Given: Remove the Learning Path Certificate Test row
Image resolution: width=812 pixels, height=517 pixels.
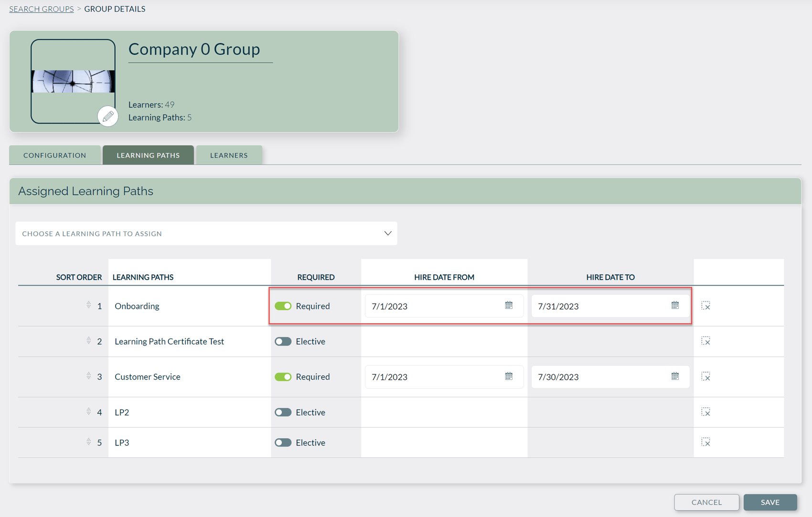Looking at the screenshot, I should point(705,341).
